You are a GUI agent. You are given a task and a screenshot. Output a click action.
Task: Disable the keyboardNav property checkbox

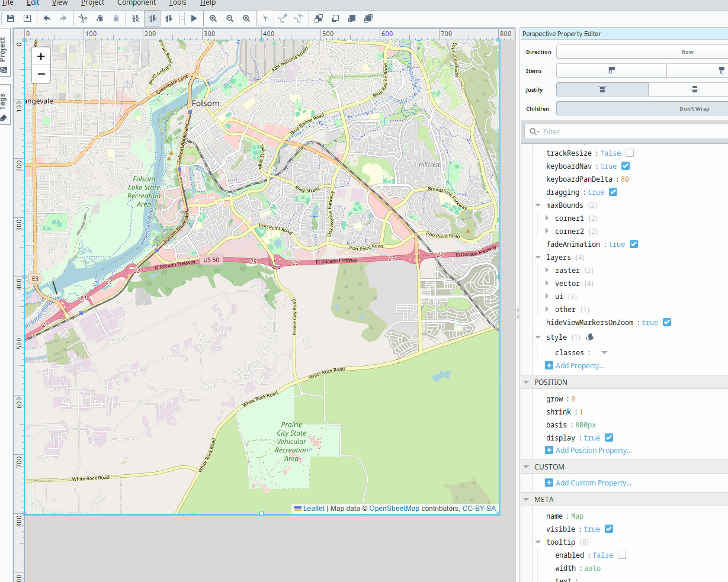click(x=626, y=166)
